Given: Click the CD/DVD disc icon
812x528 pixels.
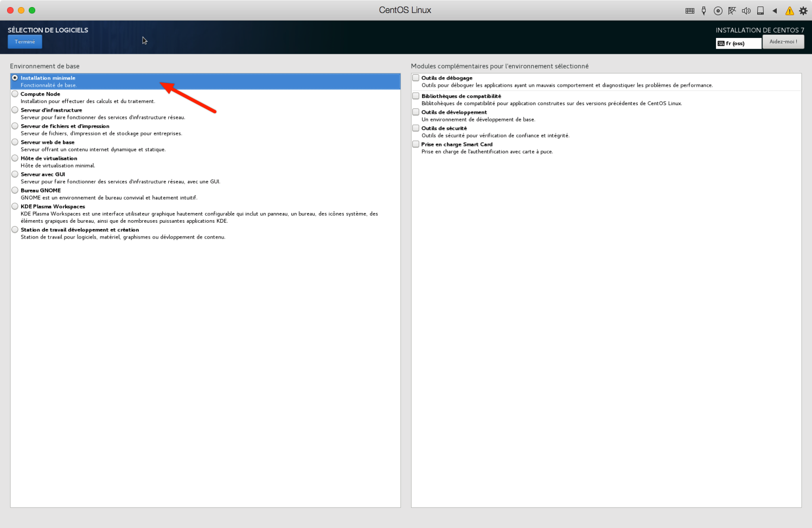Looking at the screenshot, I should (718, 11).
